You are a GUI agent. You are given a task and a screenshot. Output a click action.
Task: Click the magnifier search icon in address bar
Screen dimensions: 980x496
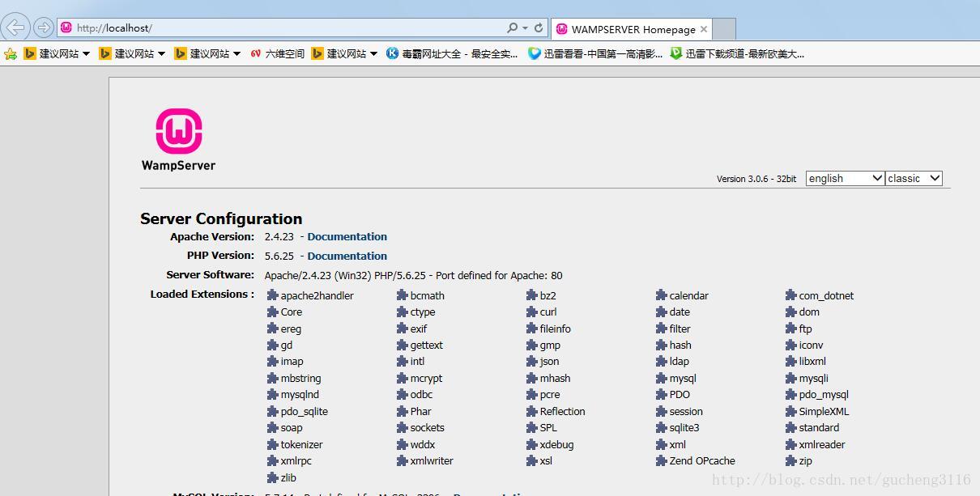pyautogui.click(x=512, y=28)
